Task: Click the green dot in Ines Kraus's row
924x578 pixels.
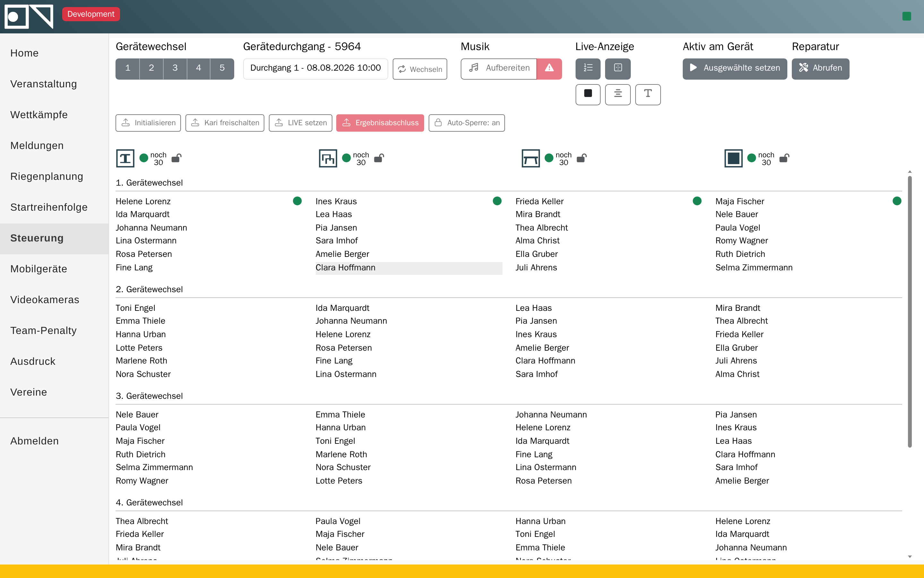Action: point(497,201)
